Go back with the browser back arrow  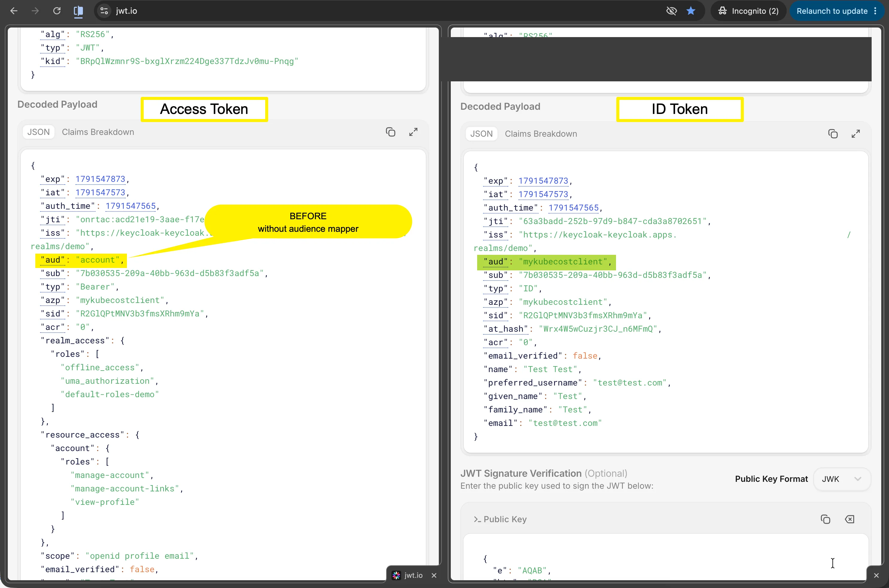[x=14, y=11]
